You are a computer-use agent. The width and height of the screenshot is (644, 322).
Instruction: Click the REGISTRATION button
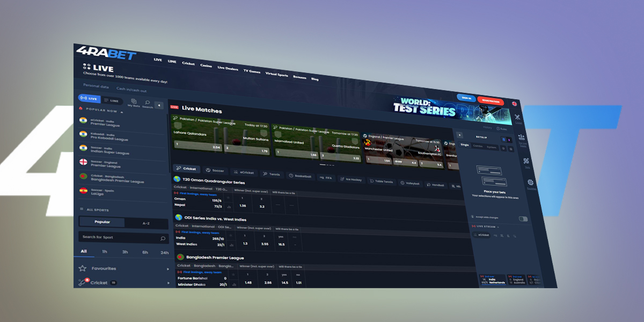[491, 100]
